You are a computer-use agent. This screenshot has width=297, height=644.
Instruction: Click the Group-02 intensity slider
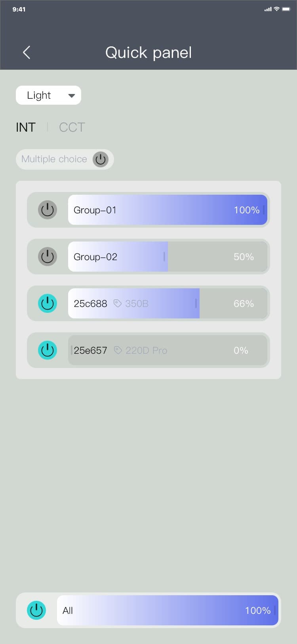168,257
